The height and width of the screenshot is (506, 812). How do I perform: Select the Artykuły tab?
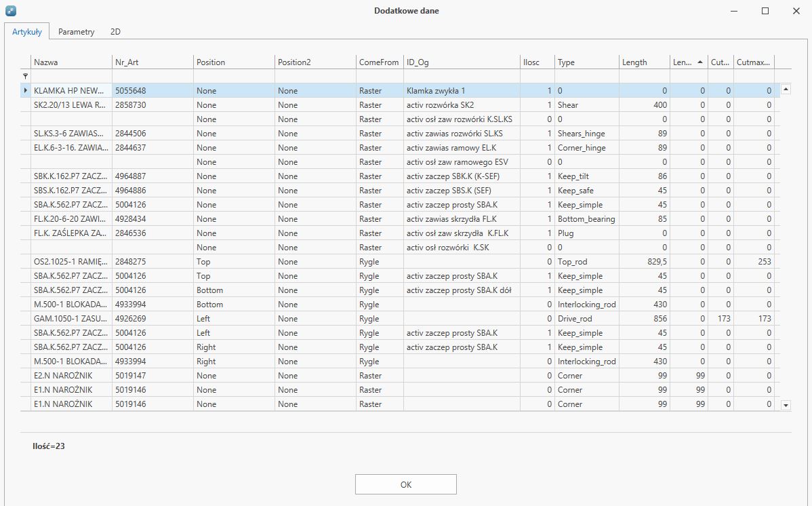pyautogui.click(x=27, y=32)
